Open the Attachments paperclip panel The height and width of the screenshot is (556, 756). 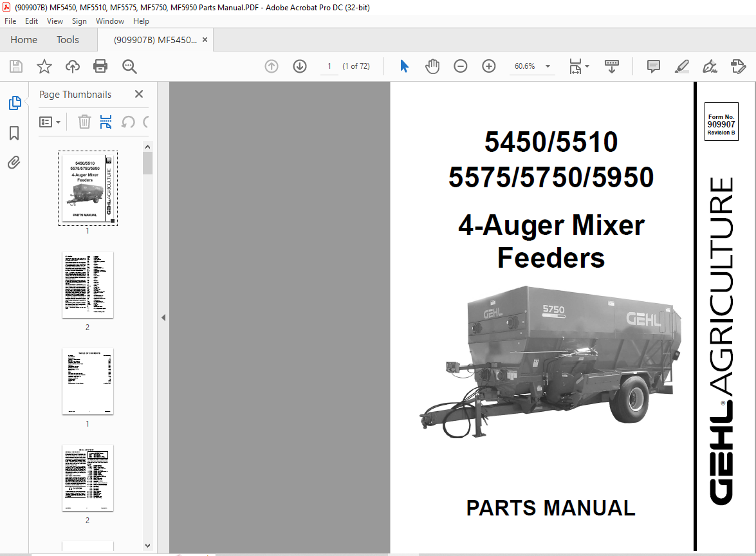(14, 163)
